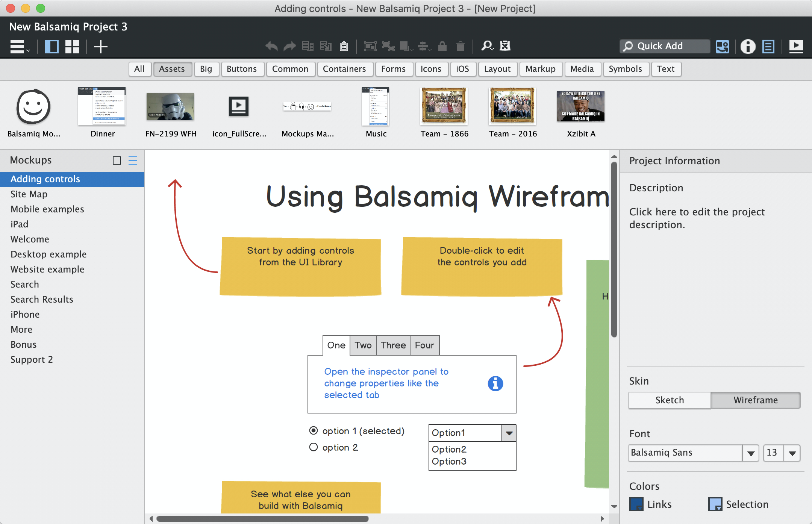Click the Copy toolbar icon
The image size is (812, 524).
coord(326,46)
